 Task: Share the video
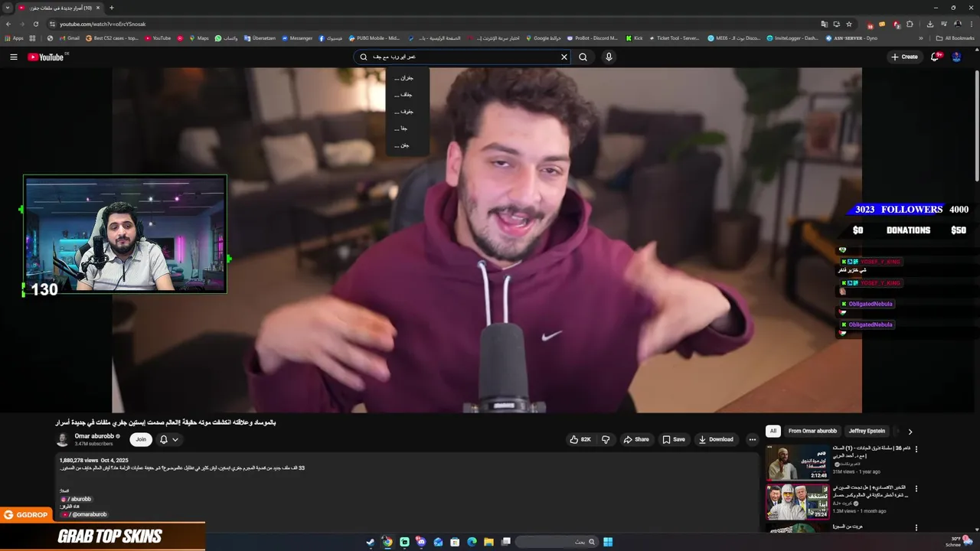636,439
